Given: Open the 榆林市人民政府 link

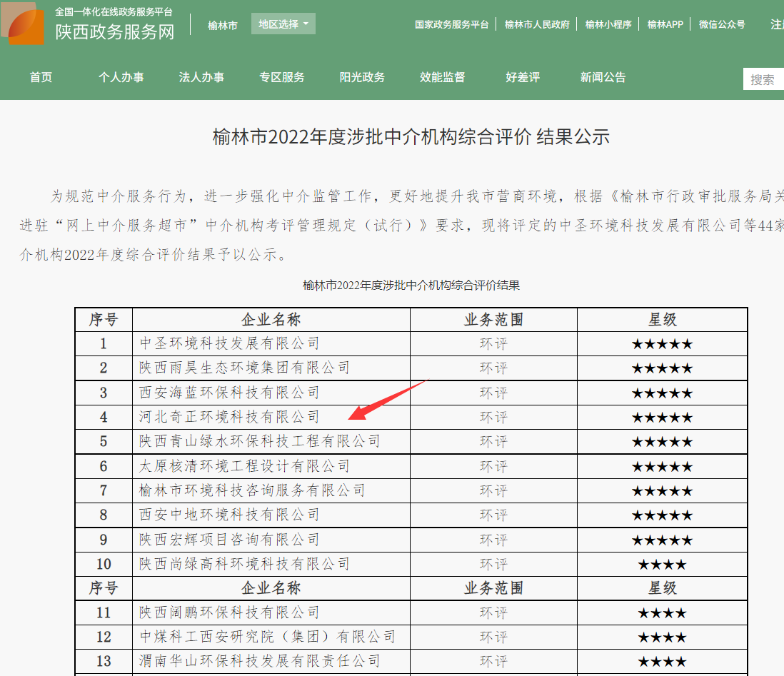Looking at the screenshot, I should [537, 24].
